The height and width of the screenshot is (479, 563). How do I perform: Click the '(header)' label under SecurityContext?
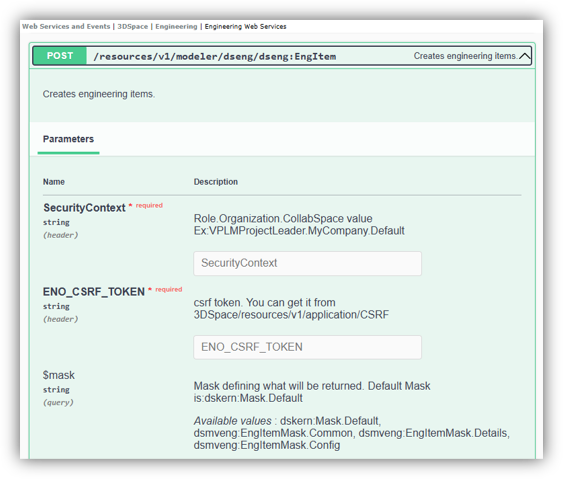[x=61, y=235]
